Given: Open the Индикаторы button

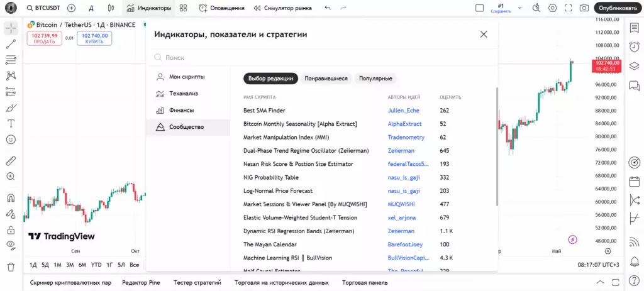Looking at the screenshot, I should point(149,8).
